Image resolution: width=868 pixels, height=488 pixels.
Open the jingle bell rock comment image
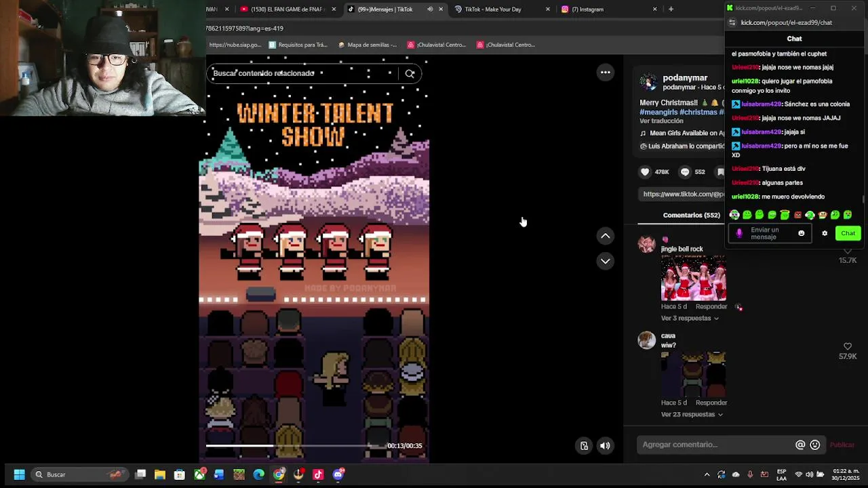(694, 278)
